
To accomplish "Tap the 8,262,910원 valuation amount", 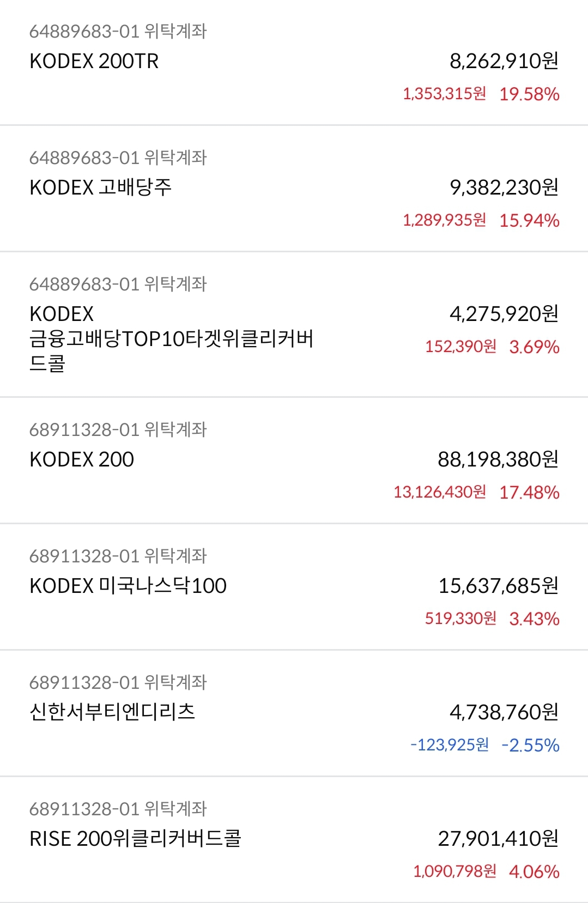I will [x=504, y=61].
